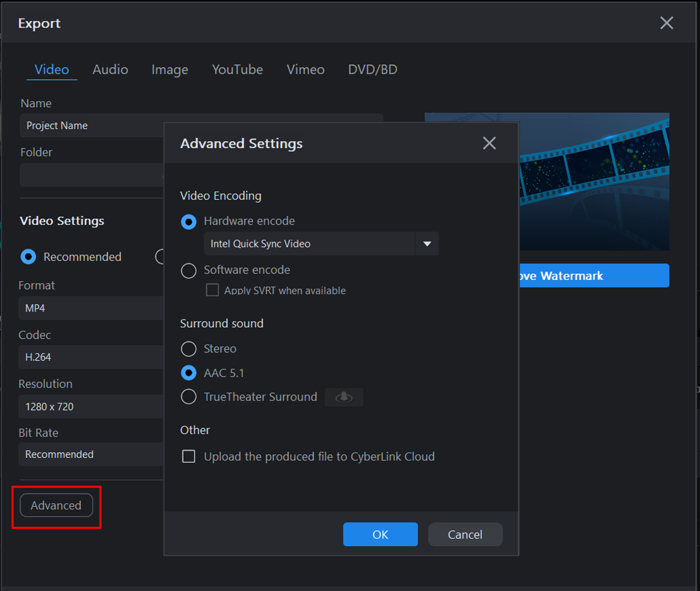This screenshot has height=591, width=700.
Task: Close the Export window
Action: point(667,23)
